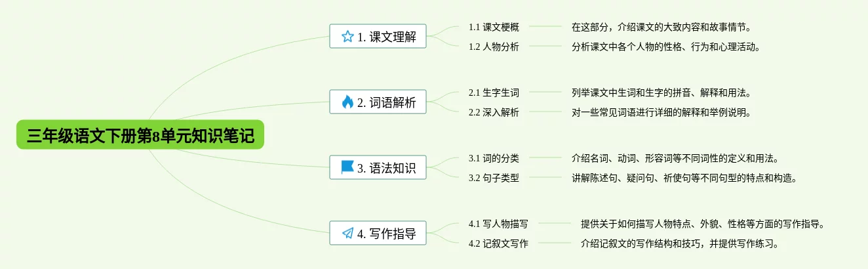This screenshot has width=868, height=269.
Task: Click the paper plane icon on 写作指导
Action: point(347,233)
